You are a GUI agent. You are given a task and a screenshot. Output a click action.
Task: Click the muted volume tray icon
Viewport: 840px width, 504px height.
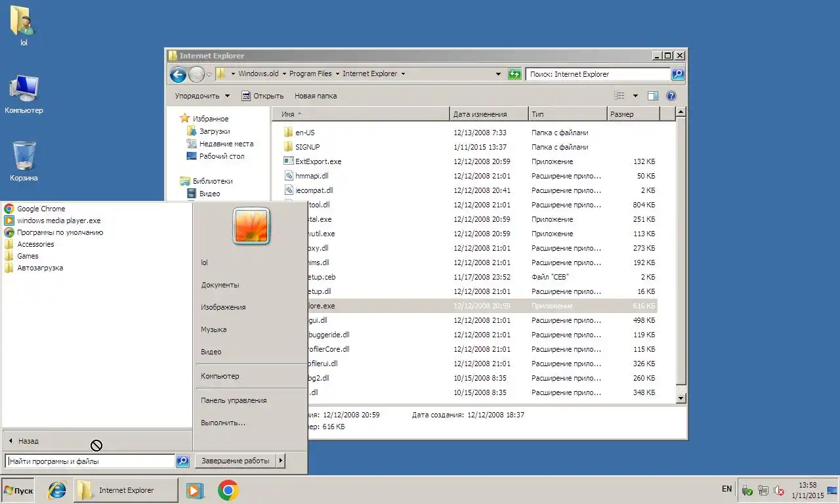779,490
